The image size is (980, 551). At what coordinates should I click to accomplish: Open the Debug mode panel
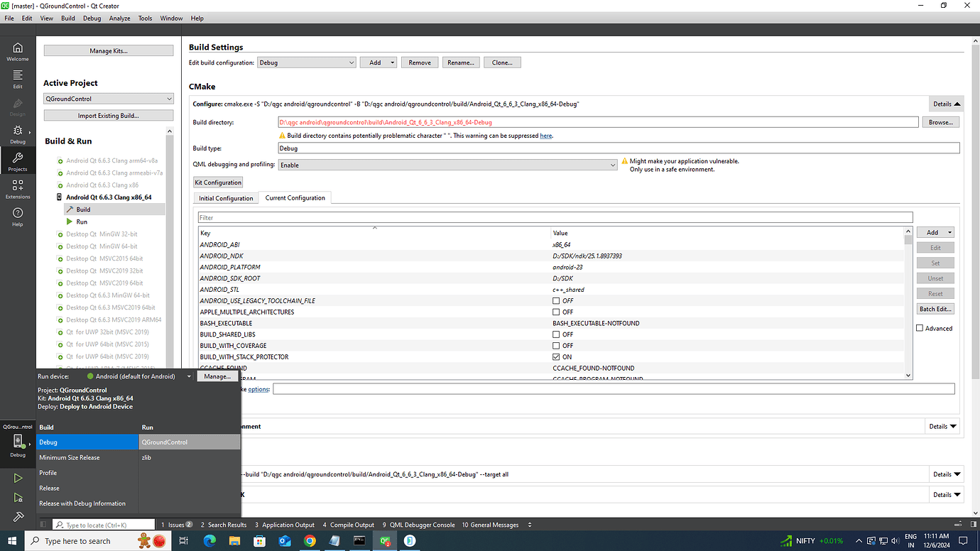tap(16, 131)
